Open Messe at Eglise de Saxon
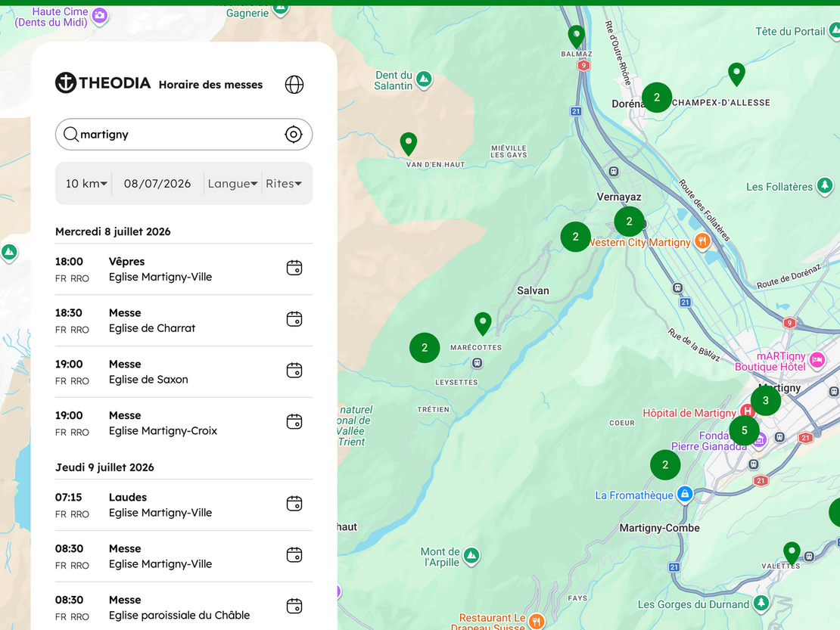The width and height of the screenshot is (840, 630). [x=184, y=372]
